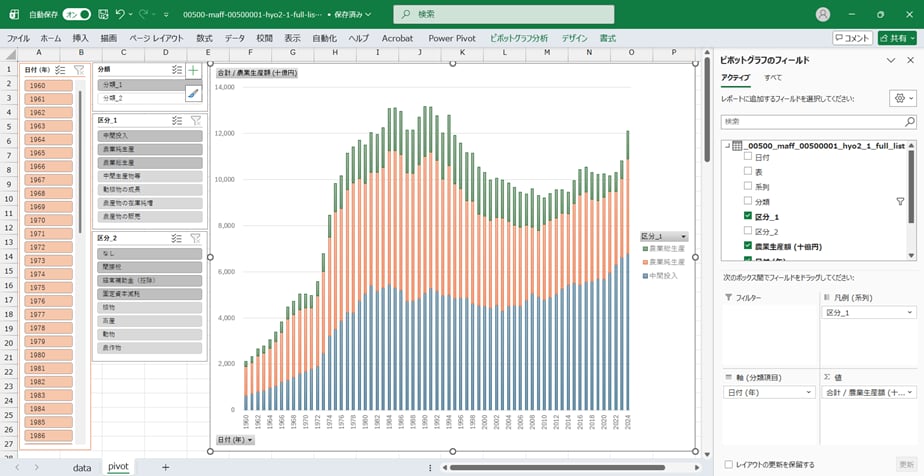Clear filter on 日付 (年) slicer
924x476 pixels.
78,70
